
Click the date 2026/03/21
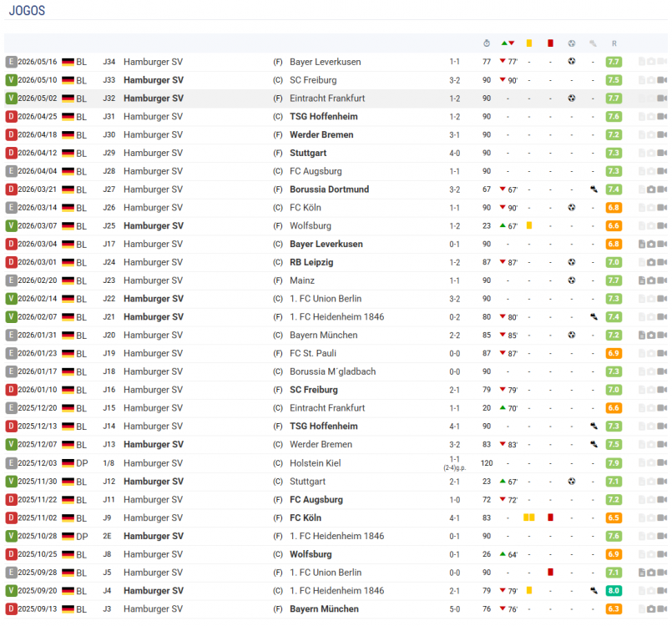tap(38, 189)
